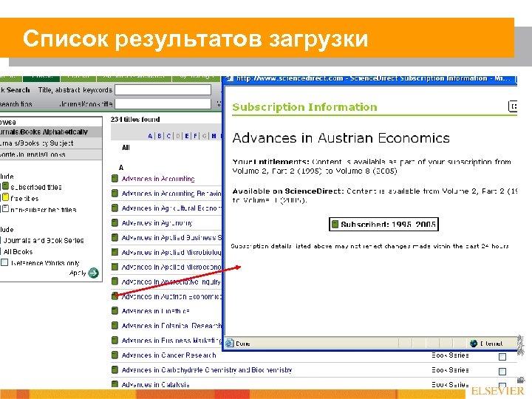Open Advances in Cancer Research title link
This screenshot has height=399, width=532.
pyautogui.click(x=168, y=355)
